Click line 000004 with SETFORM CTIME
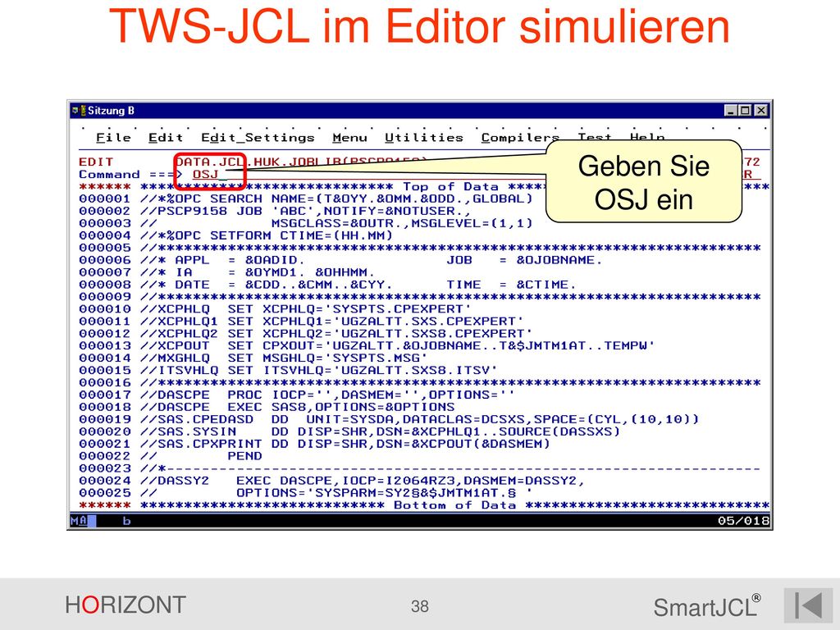The image size is (840, 630). coord(235,235)
